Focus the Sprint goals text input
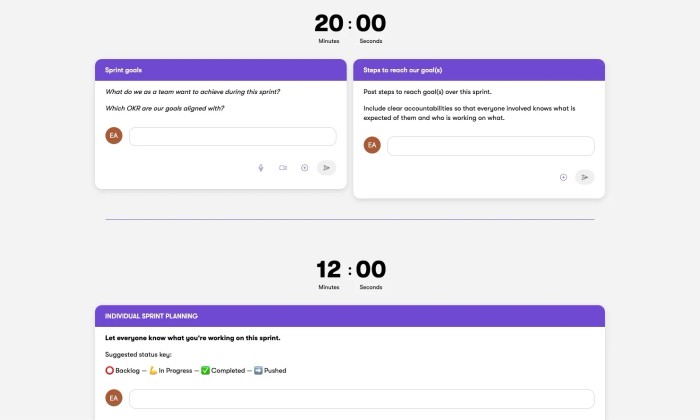The width and height of the screenshot is (700, 420). pyautogui.click(x=233, y=137)
